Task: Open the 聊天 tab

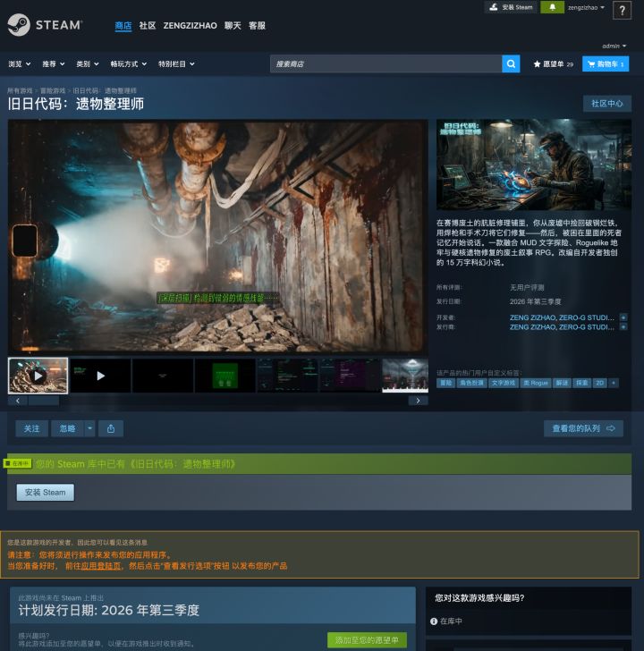Action: click(233, 26)
